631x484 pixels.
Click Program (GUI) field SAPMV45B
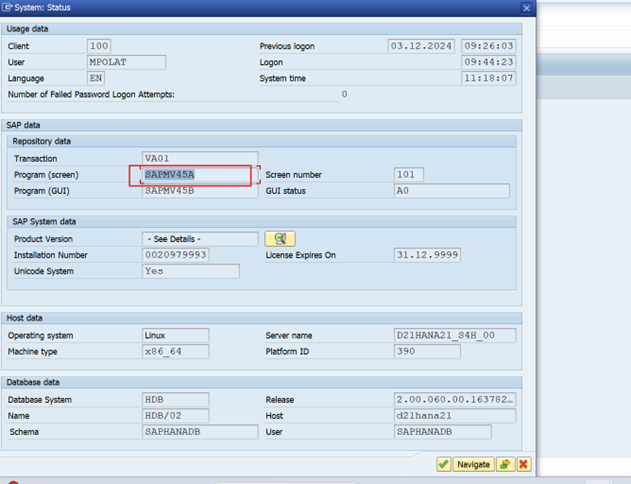tap(200, 191)
